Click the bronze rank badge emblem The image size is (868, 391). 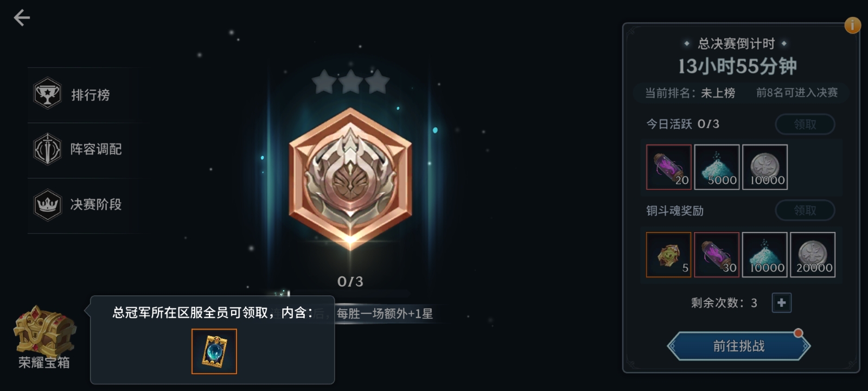[x=350, y=178]
